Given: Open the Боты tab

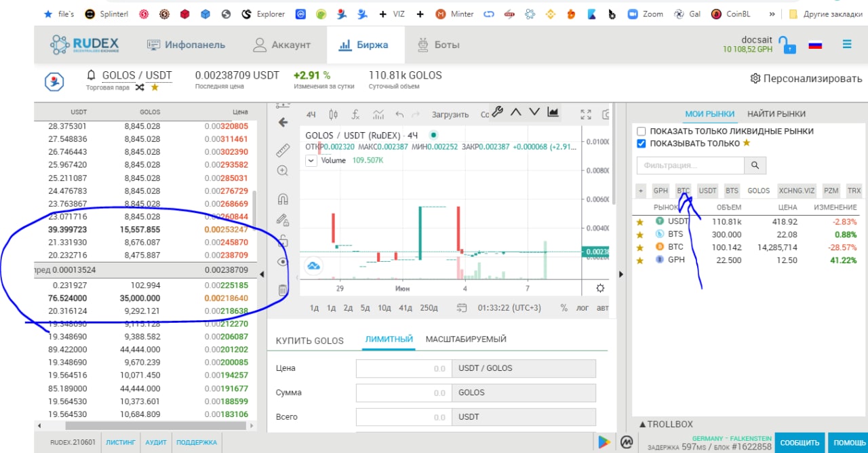Looking at the screenshot, I should [x=437, y=45].
